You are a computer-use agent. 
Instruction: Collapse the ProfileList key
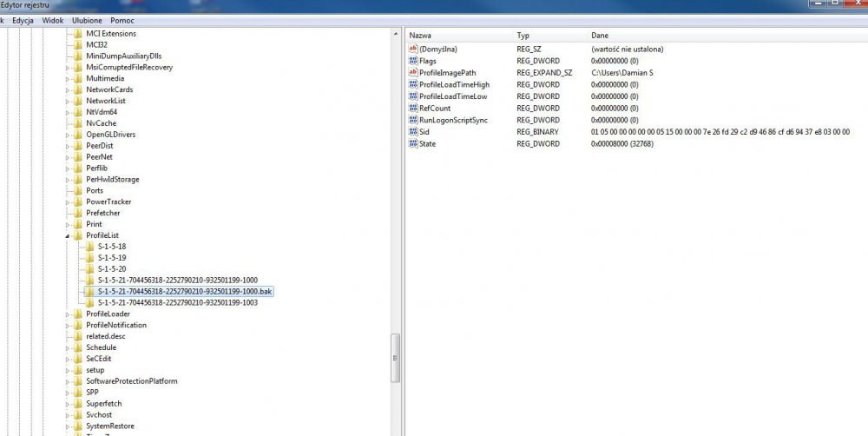68,235
